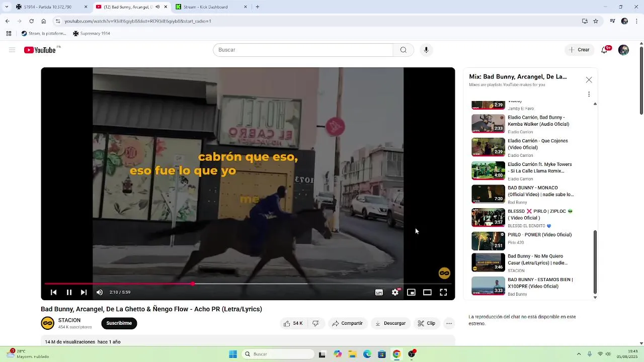The height and width of the screenshot is (362, 644).
Task: Open more actions ellipsis below video
Action: (449, 323)
